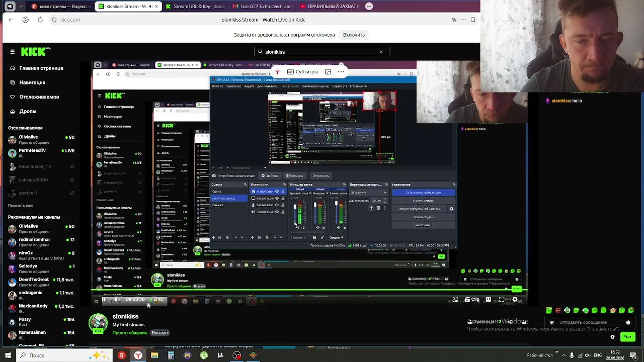Open Reanimat0R_TV offline channel
This screenshot has width=644, height=362.
(x=41, y=166)
